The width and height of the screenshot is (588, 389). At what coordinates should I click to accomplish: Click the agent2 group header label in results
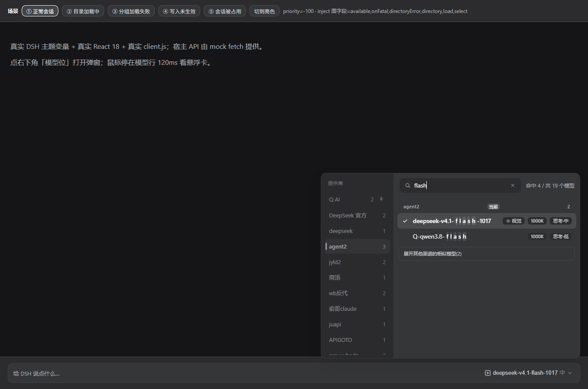coord(411,207)
